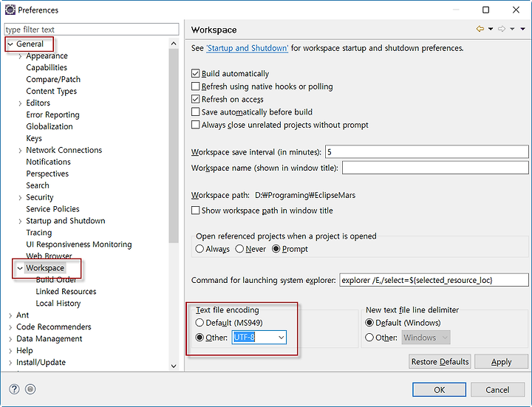Viewport: 532px width, 407px height.
Task: Select Compare/Patch preferences page
Action: 53,79
